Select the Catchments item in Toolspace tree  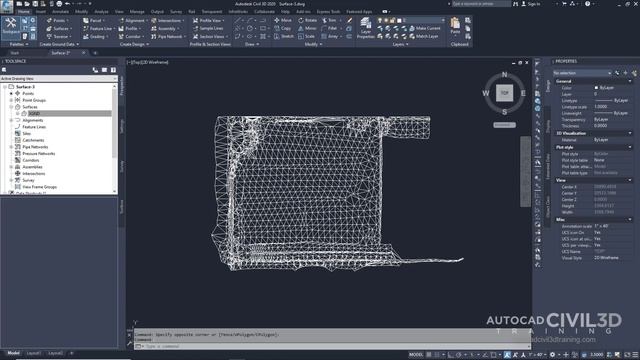pyautogui.click(x=33, y=140)
